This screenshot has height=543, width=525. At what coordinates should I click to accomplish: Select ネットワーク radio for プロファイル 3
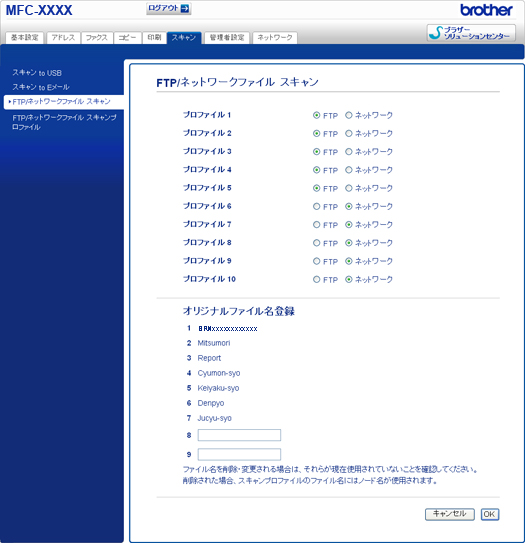point(348,152)
